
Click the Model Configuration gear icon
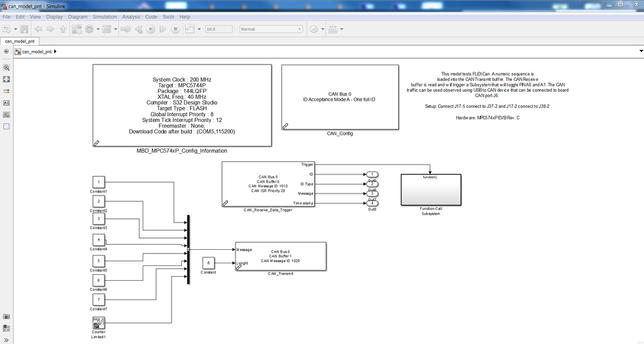coord(89,29)
